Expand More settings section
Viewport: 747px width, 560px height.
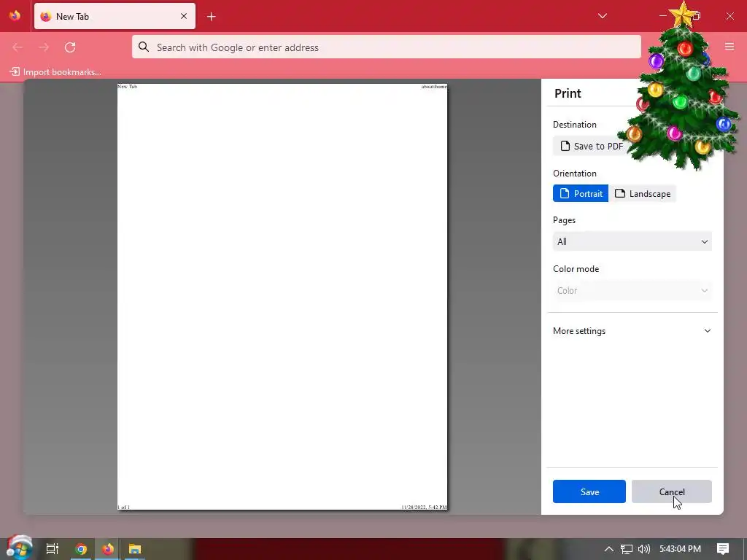pos(632,331)
